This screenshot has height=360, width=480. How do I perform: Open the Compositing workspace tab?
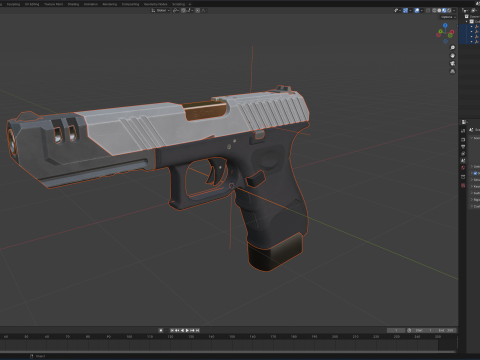point(130,4)
